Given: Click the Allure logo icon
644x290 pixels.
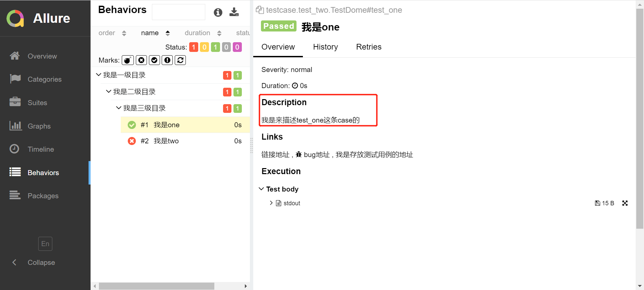Looking at the screenshot, I should click(15, 18).
